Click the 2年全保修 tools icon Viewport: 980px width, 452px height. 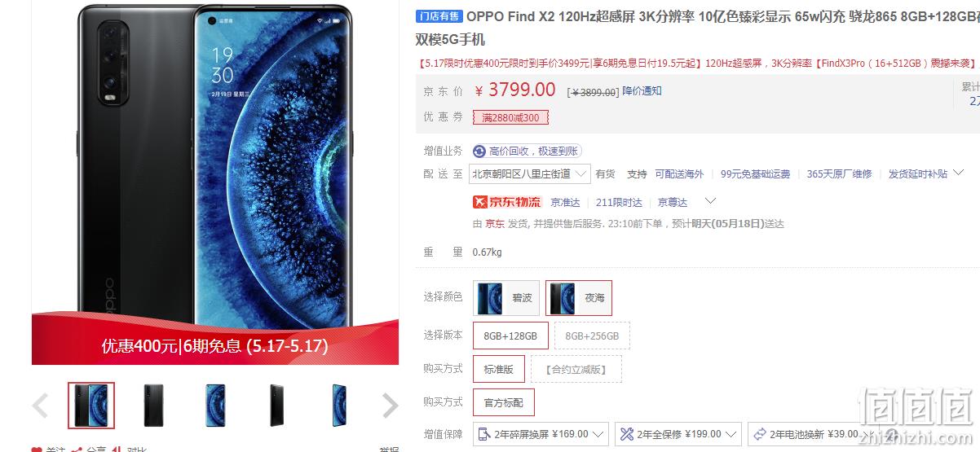click(626, 434)
